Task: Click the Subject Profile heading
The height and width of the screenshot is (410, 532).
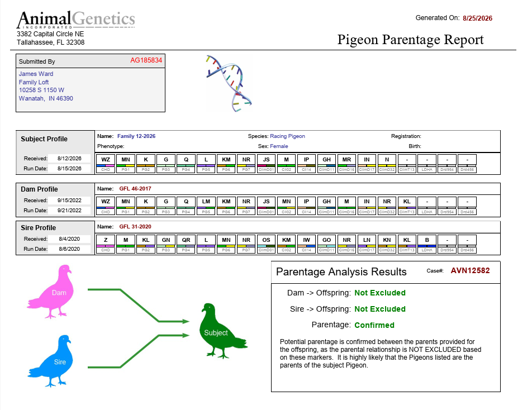Action: (x=44, y=139)
